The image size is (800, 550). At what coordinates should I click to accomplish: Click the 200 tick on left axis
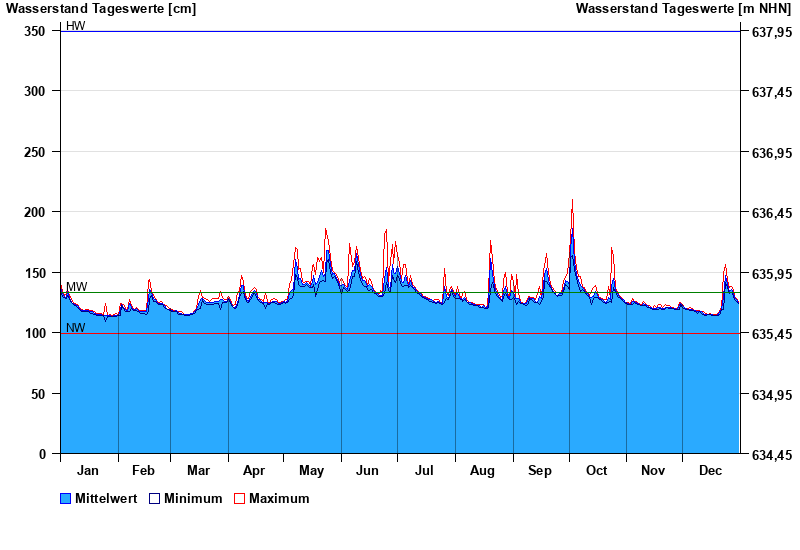coord(35,212)
